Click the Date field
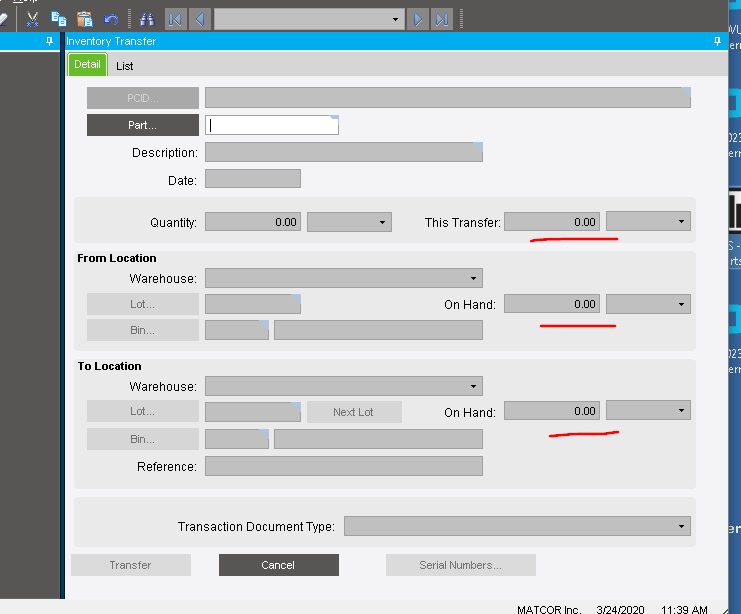 click(253, 179)
